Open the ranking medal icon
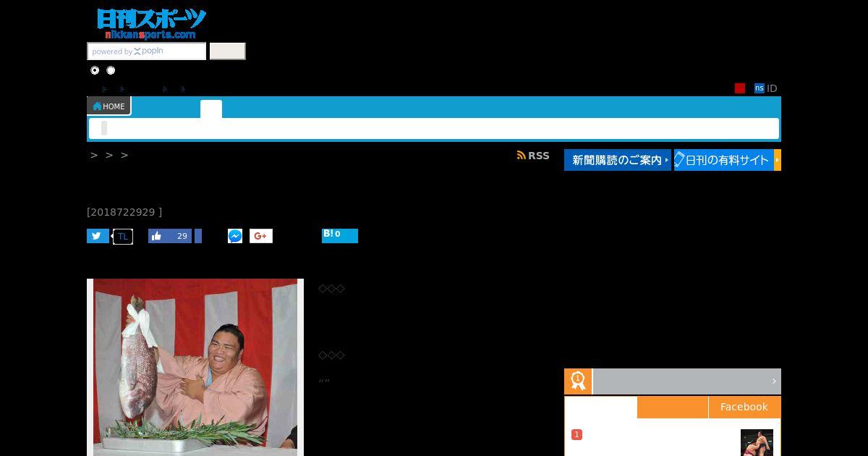Viewport: 868px width, 456px height. pos(578,381)
